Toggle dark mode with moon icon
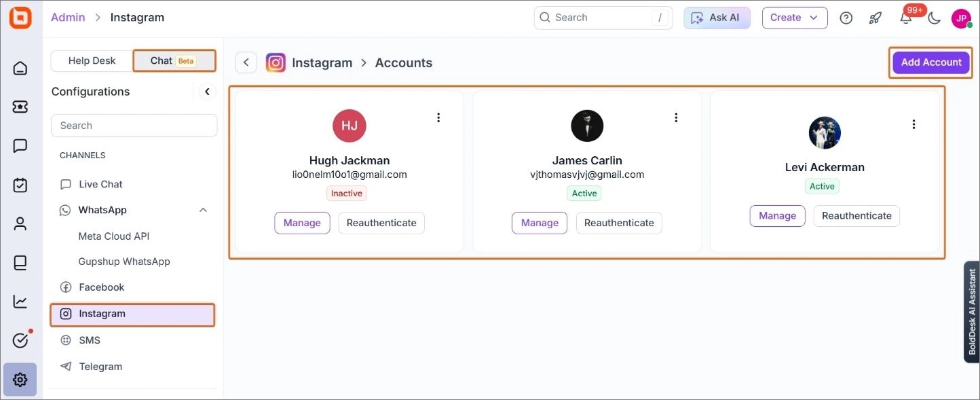Image resolution: width=980 pixels, height=400 pixels. [x=935, y=18]
